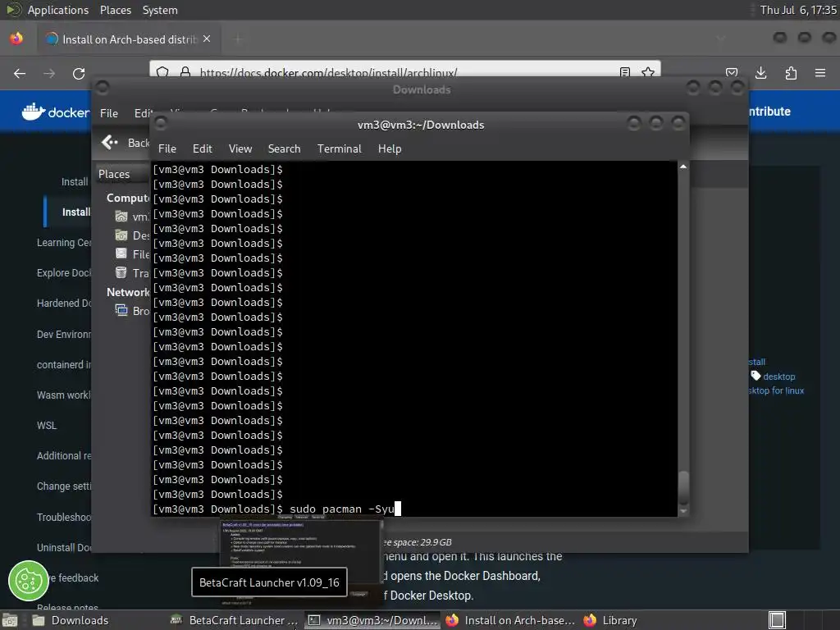Bookmark this page with the star icon
840x630 pixels.
click(x=648, y=71)
